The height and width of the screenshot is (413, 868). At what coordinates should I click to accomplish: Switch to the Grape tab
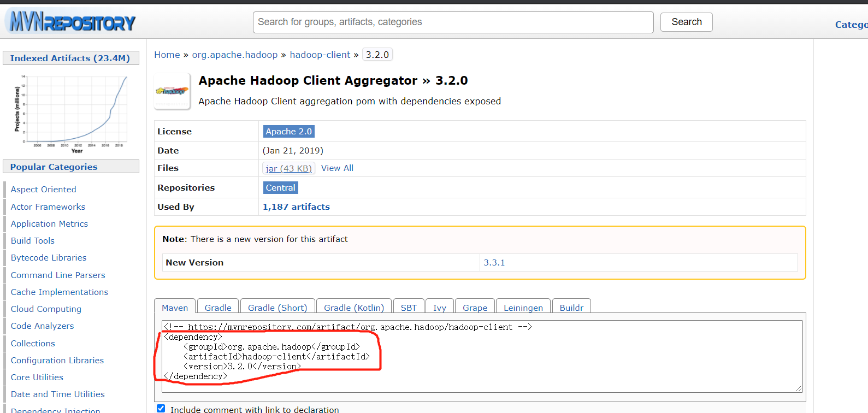tap(475, 308)
